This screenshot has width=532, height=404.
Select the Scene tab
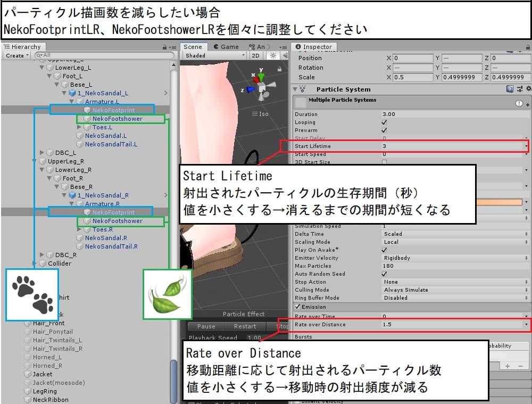click(x=193, y=47)
